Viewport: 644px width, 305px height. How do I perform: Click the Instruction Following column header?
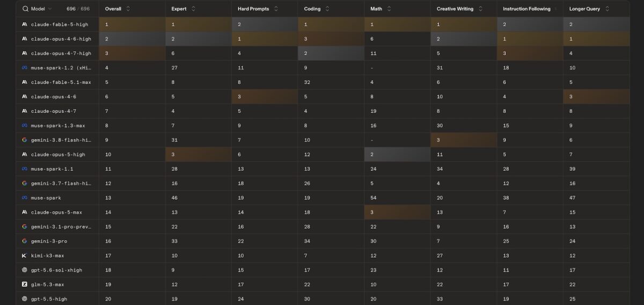(x=526, y=9)
